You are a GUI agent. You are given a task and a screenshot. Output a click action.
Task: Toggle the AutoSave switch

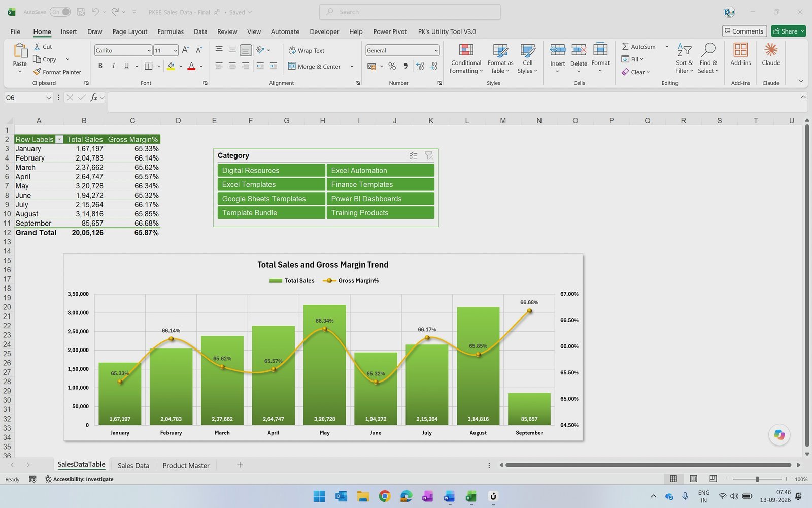pos(60,12)
